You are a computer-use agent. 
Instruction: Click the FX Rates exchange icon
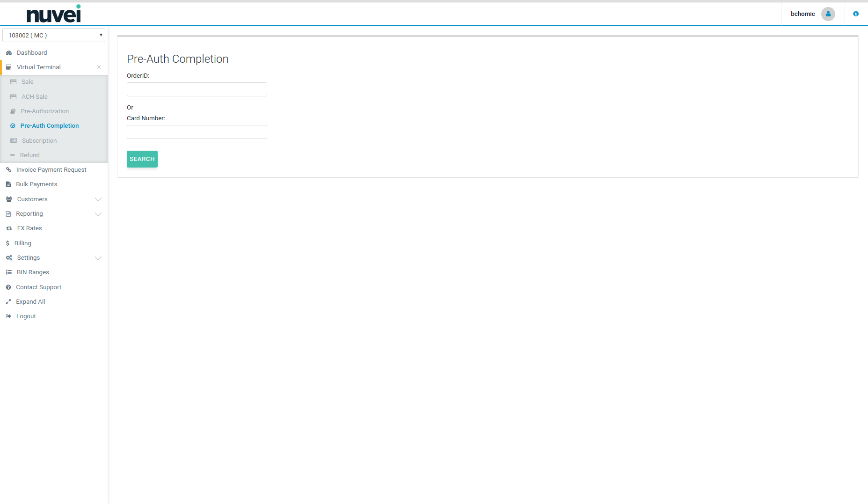(x=9, y=228)
